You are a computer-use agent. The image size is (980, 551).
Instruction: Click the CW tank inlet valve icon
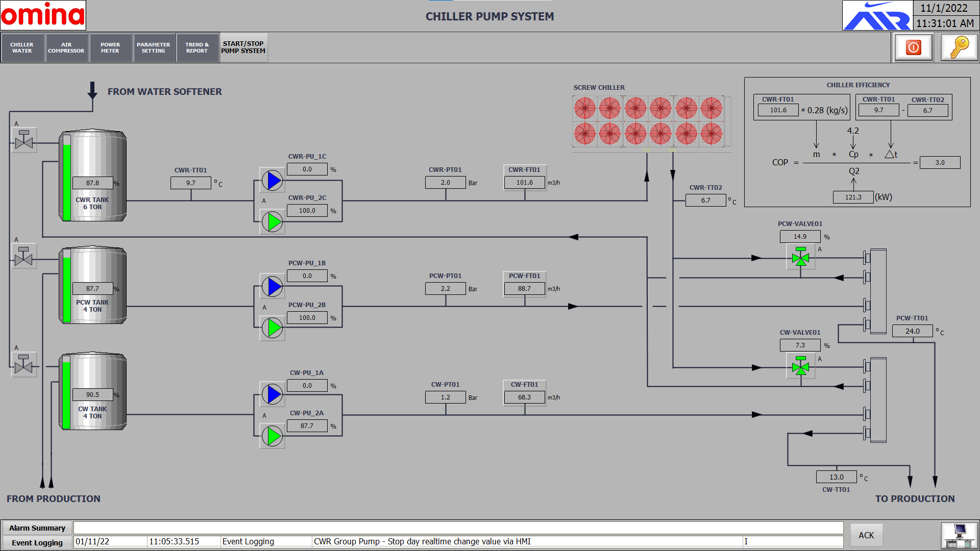point(24,364)
